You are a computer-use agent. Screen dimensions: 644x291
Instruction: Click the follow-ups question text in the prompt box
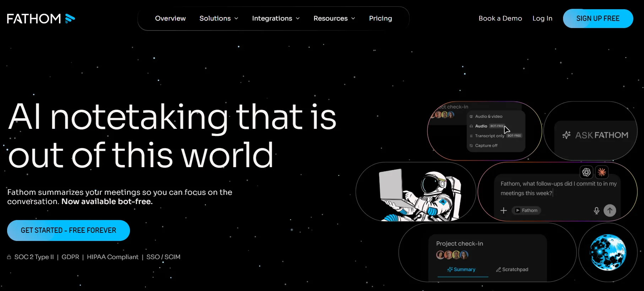(x=558, y=188)
